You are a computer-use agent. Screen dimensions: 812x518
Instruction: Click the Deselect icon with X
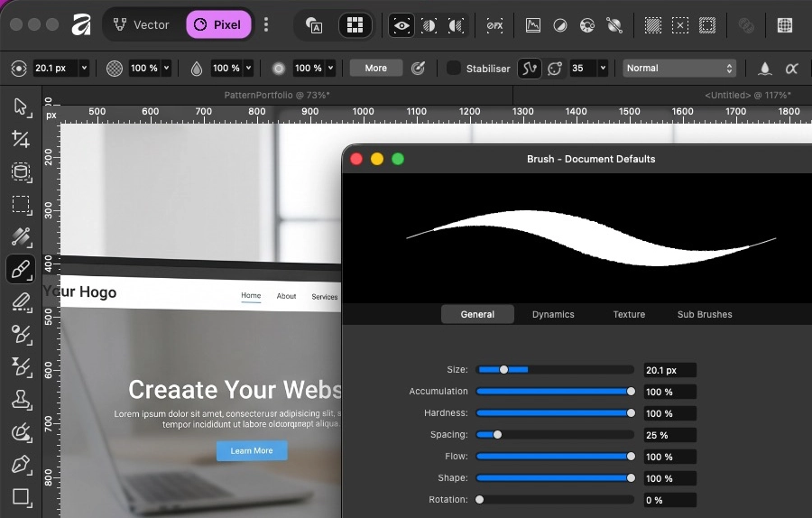pos(680,25)
